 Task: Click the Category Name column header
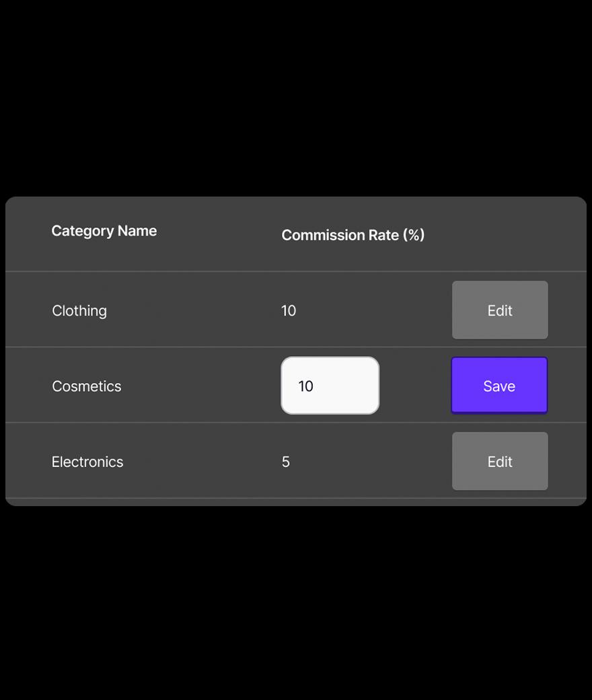(x=104, y=231)
